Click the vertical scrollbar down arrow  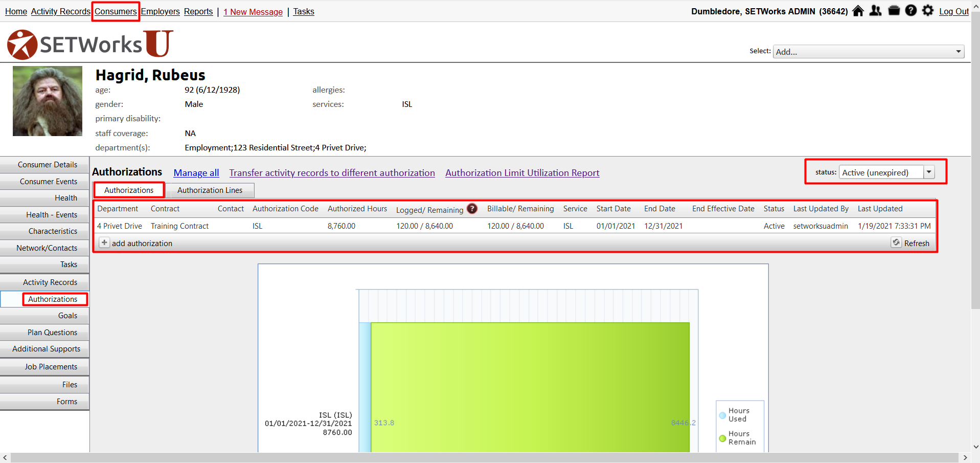(x=975, y=447)
